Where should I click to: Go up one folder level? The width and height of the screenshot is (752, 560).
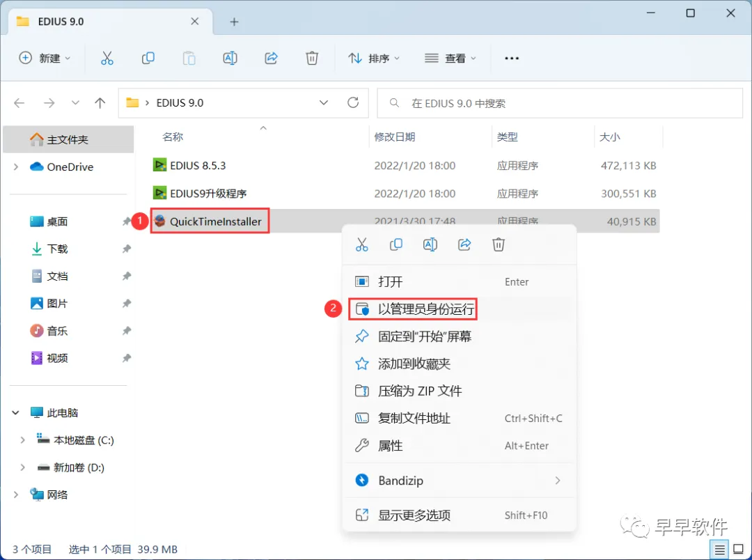coord(100,102)
